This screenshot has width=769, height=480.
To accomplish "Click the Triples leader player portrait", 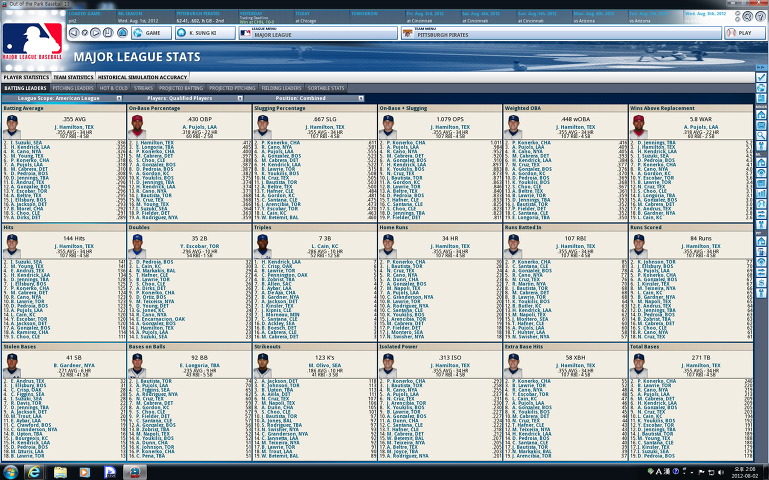I will click(x=262, y=246).
